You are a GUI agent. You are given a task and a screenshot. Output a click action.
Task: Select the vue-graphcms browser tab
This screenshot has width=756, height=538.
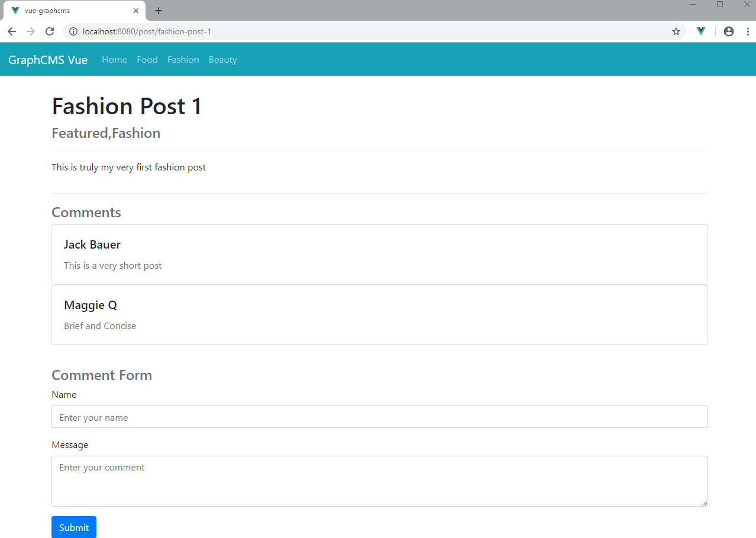71,10
